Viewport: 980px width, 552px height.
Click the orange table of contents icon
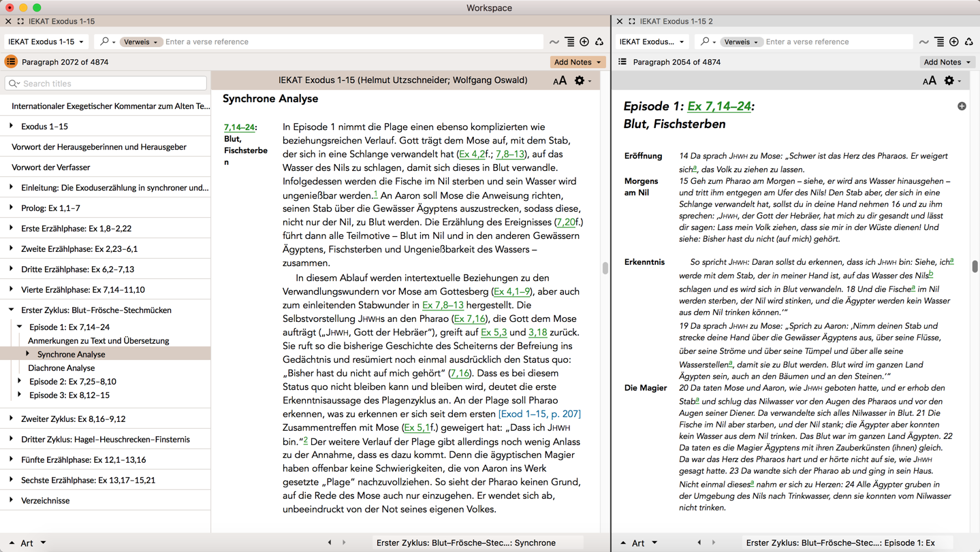coord(11,62)
